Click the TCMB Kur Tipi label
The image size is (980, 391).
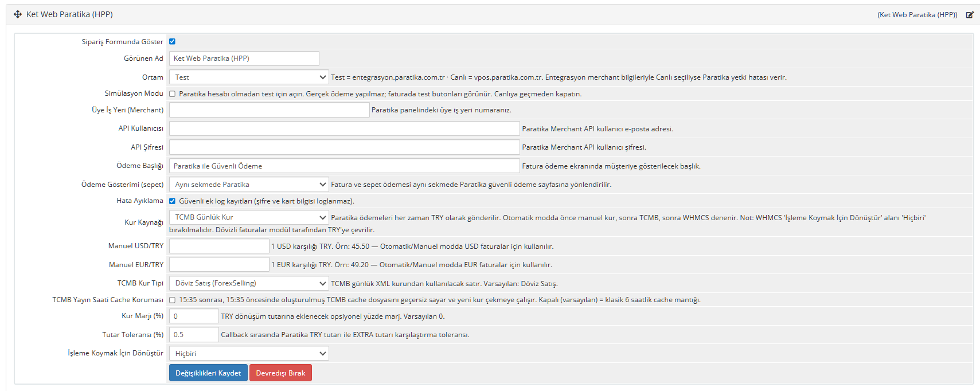click(140, 283)
